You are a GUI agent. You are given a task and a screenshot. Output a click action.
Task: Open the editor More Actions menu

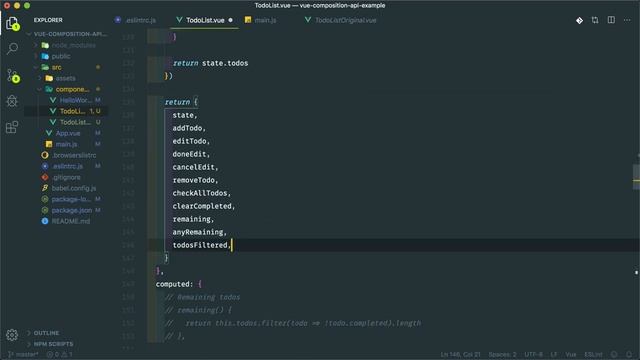627,20
